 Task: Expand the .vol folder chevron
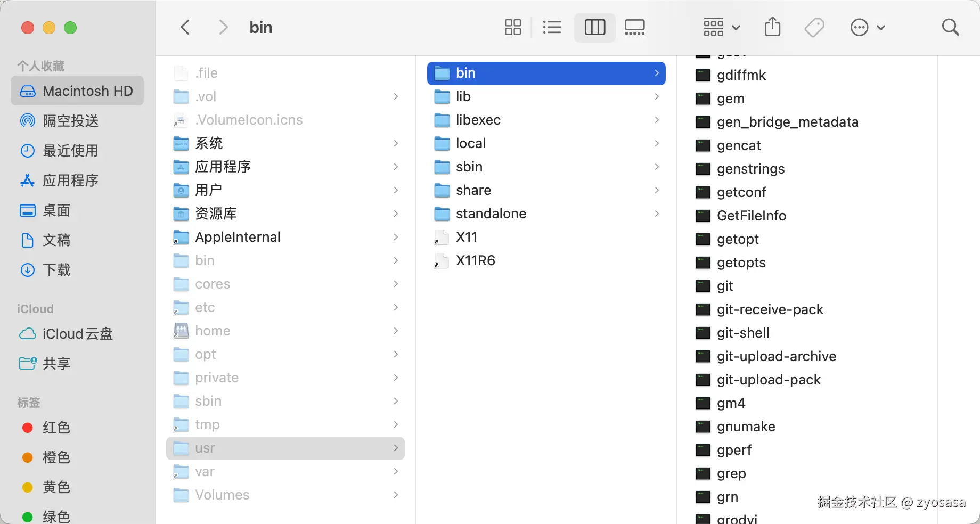coord(395,96)
